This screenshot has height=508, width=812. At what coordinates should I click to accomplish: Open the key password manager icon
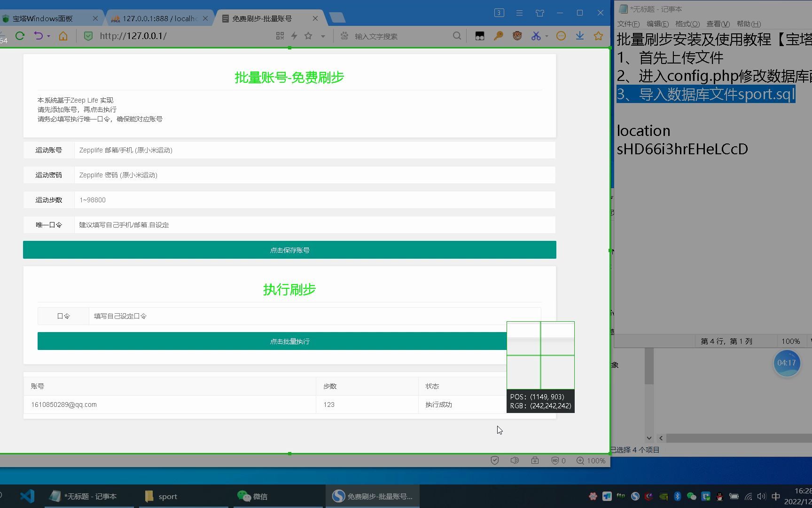(x=499, y=36)
